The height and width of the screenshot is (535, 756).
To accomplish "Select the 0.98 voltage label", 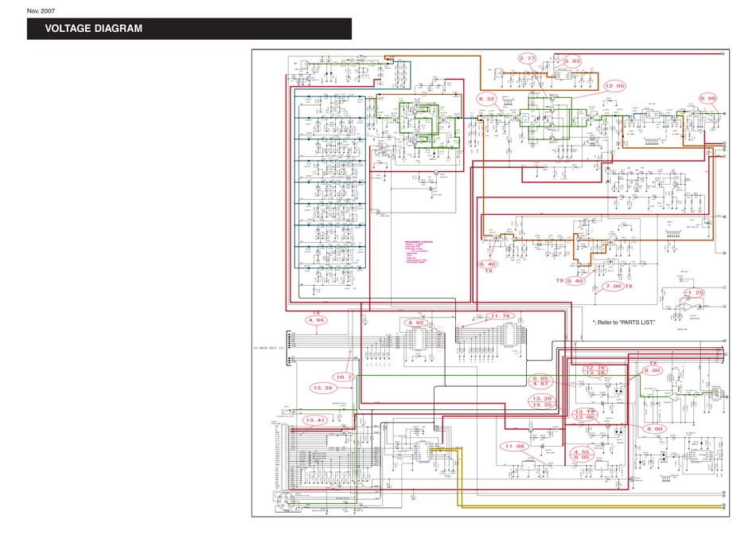I will (707, 97).
